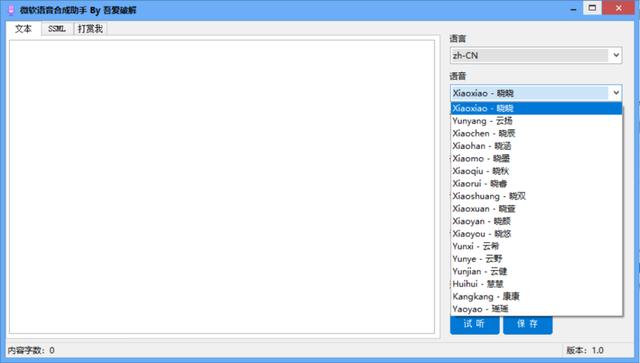The width and height of the screenshot is (640, 363).
Task: Click the app icon in the title bar
Action: (11, 10)
